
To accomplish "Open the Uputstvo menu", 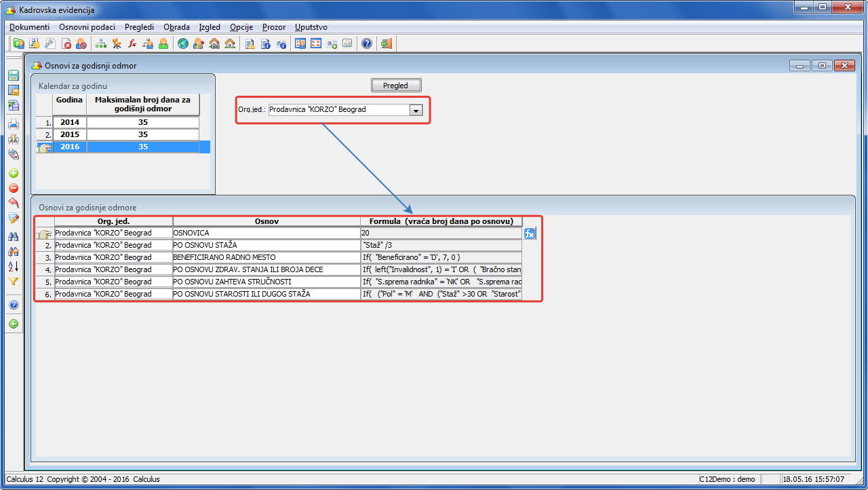I will tap(311, 27).
